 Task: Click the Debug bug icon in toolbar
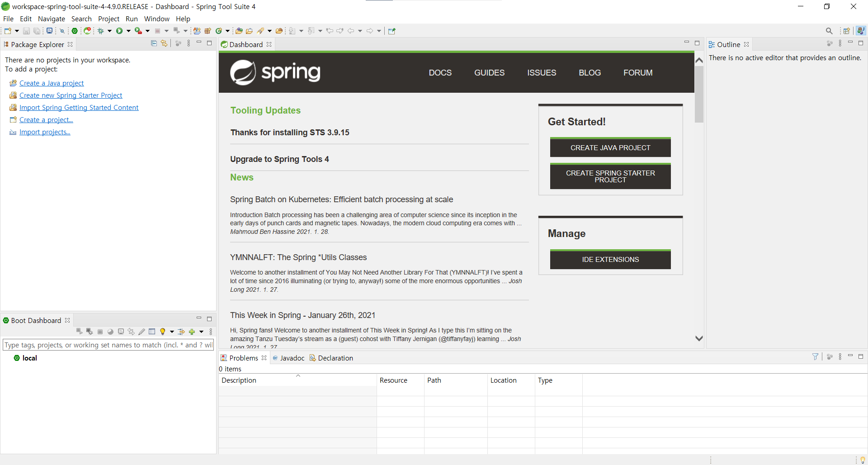point(101,31)
